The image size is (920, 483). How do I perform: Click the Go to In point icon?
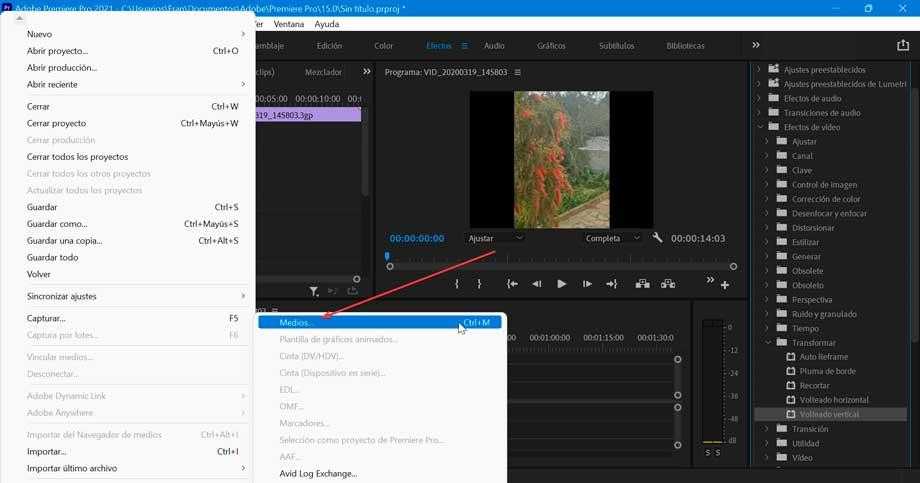pyautogui.click(x=512, y=284)
